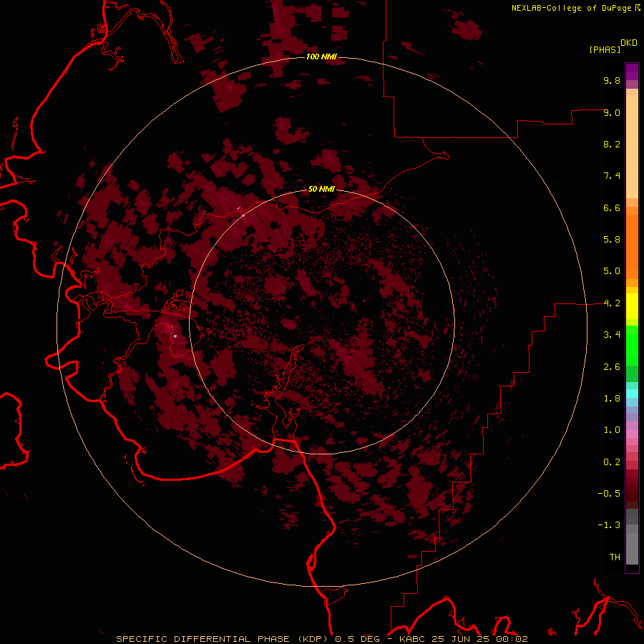Pick the purple swatch atop color bar
This screenshot has height=644, width=644.
(x=632, y=72)
